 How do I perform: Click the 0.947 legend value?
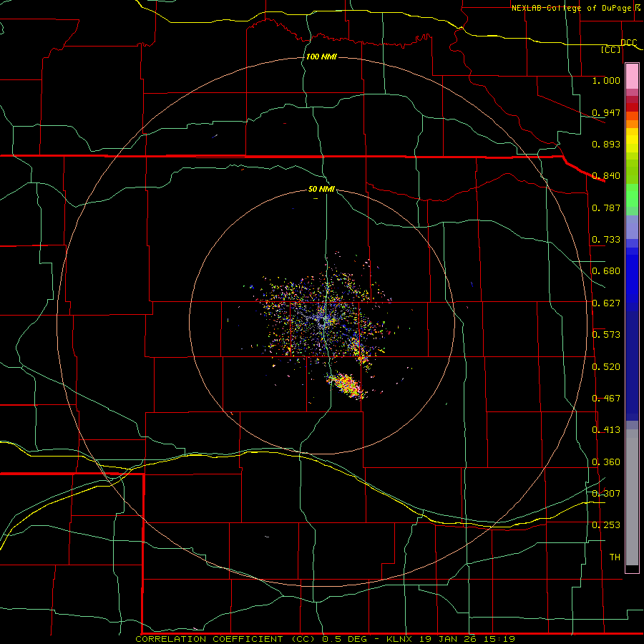(606, 112)
